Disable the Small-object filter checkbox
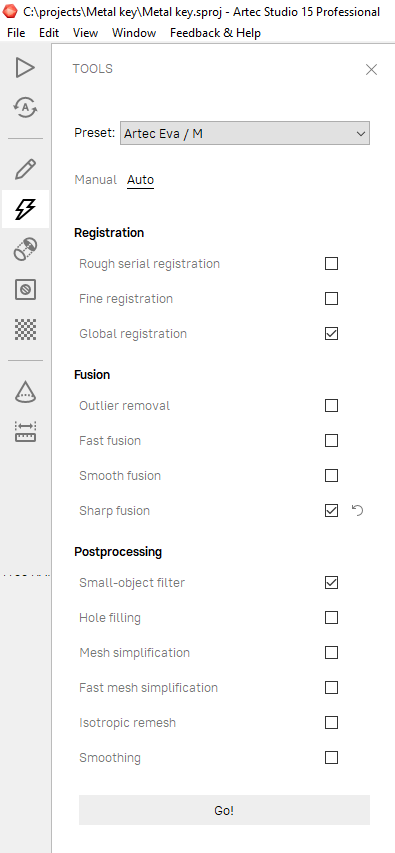Viewport: 395px width, 853px height. coord(331,583)
